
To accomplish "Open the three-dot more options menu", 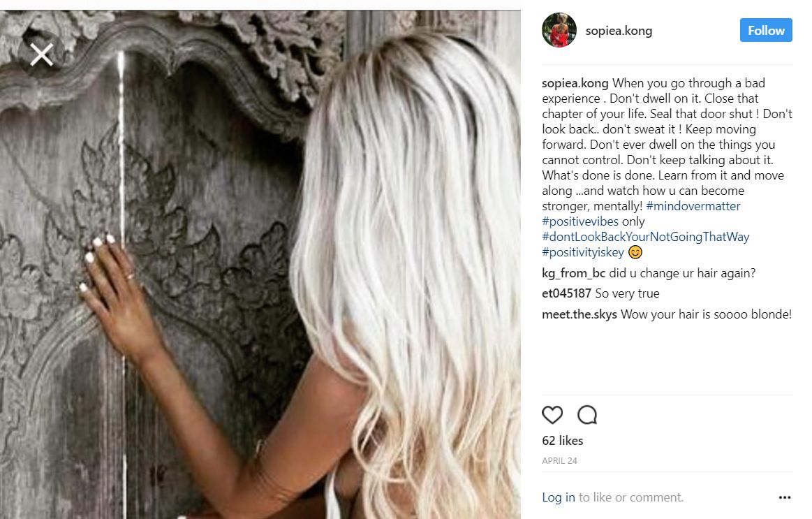I will (x=785, y=497).
